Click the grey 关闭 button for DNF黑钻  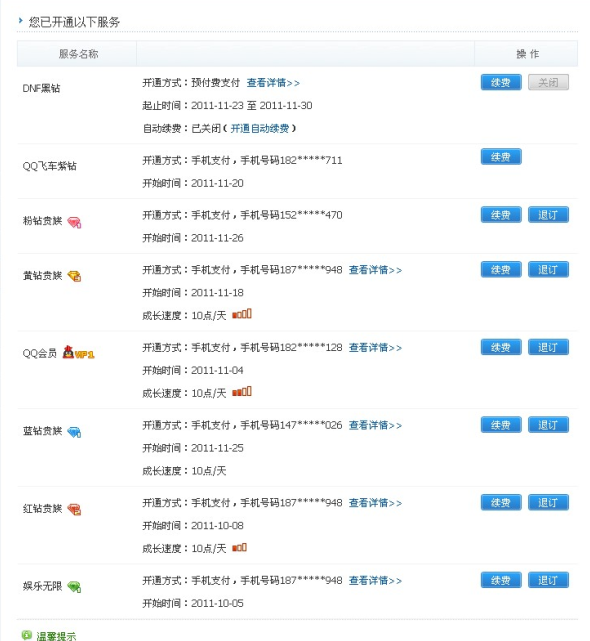(548, 82)
